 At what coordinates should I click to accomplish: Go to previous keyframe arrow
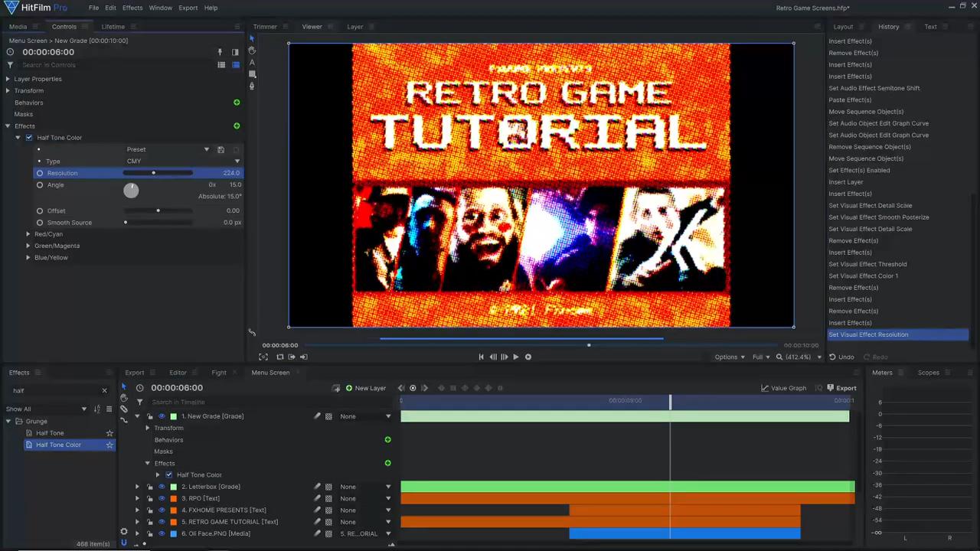click(x=400, y=388)
